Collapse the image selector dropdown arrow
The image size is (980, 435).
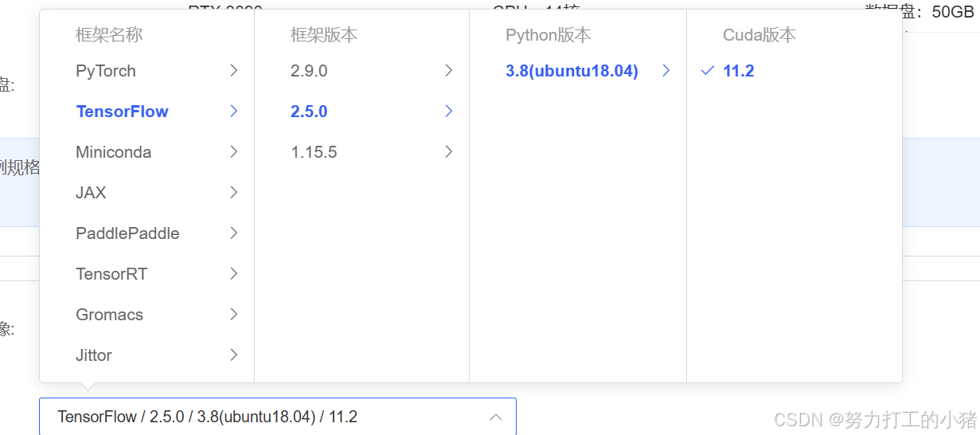[495, 417]
